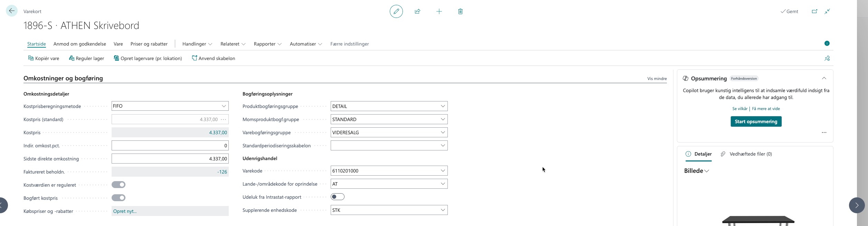Toggle Udeluk fra Intrastat-rapport switch
Screen dimensions: 868x226
(337, 197)
